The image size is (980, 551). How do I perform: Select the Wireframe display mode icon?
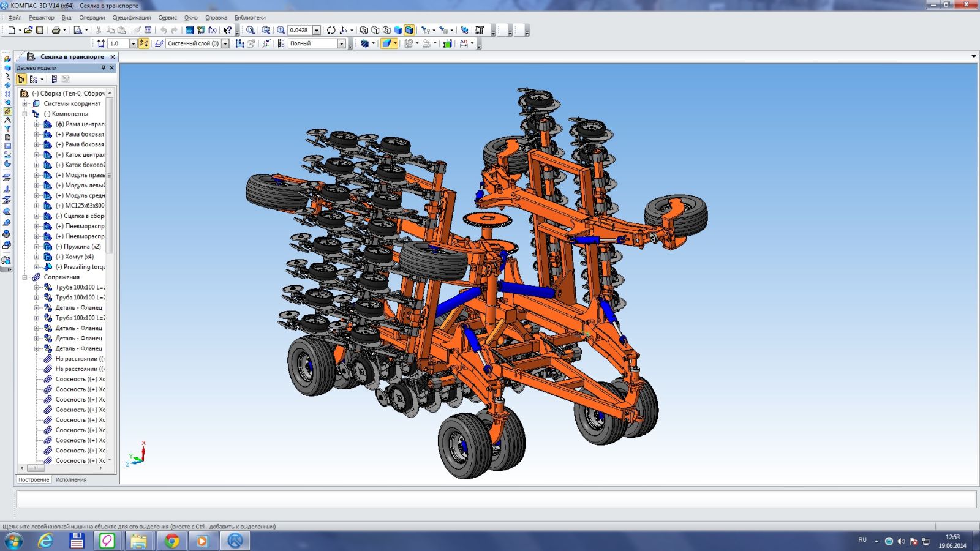point(364,30)
